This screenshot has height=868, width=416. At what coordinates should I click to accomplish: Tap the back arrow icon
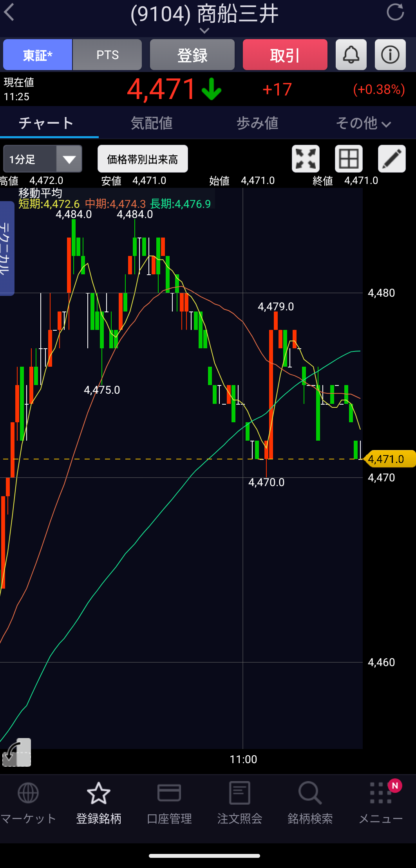coord(9,13)
